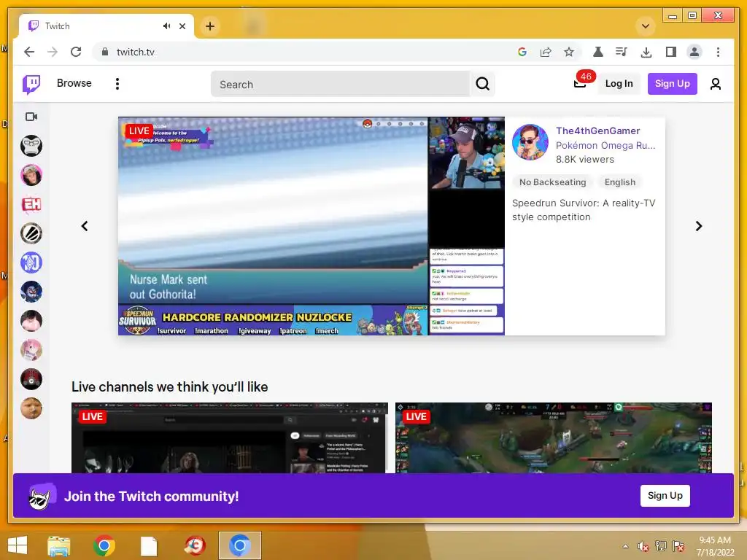This screenshot has width=747, height=560.
Task: Open File Explorer from taskbar
Action: [x=58, y=545]
